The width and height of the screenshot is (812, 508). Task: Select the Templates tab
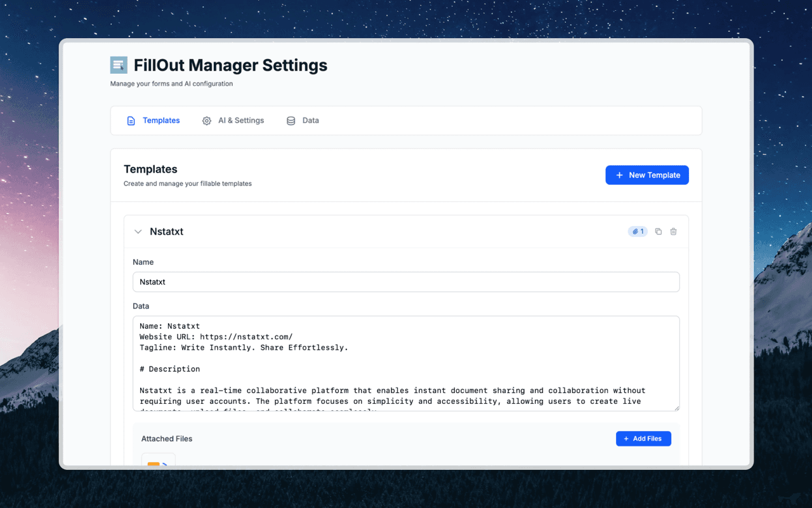point(161,120)
